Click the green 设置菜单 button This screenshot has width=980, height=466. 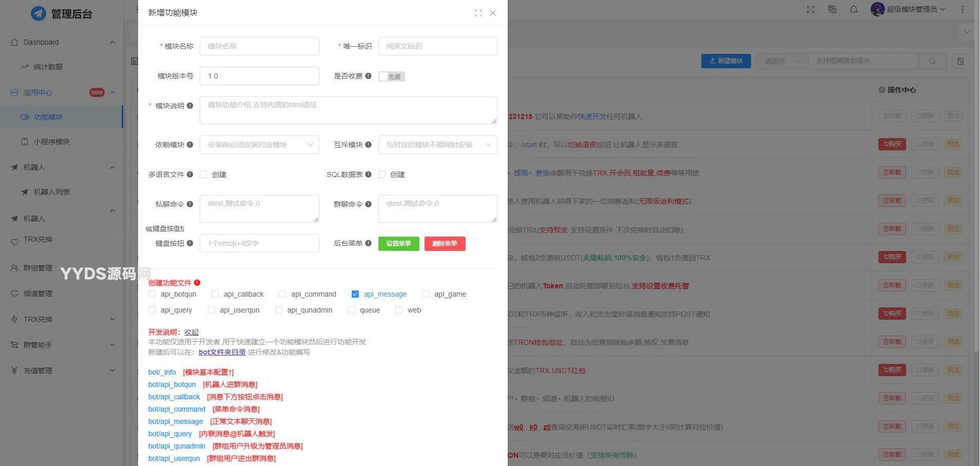tap(398, 244)
